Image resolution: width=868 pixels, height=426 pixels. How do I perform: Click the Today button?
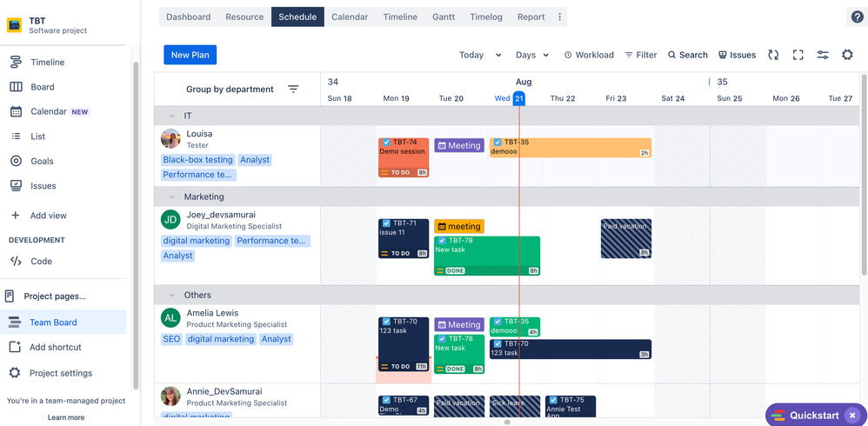tap(471, 55)
